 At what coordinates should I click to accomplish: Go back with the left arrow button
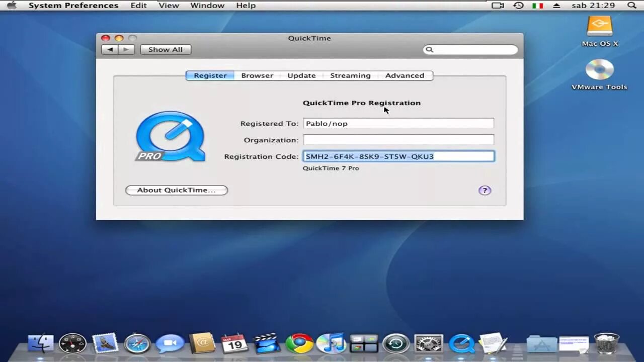click(110, 49)
